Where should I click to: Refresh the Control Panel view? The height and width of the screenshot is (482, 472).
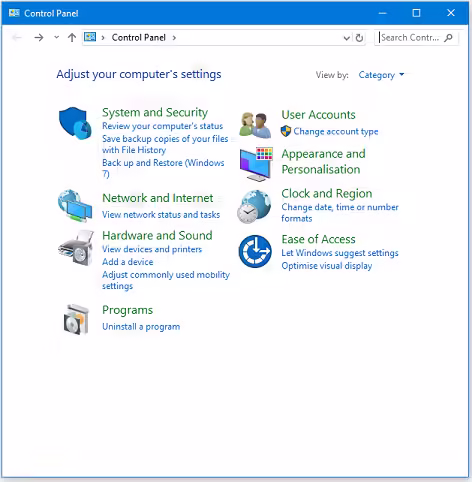tap(359, 38)
